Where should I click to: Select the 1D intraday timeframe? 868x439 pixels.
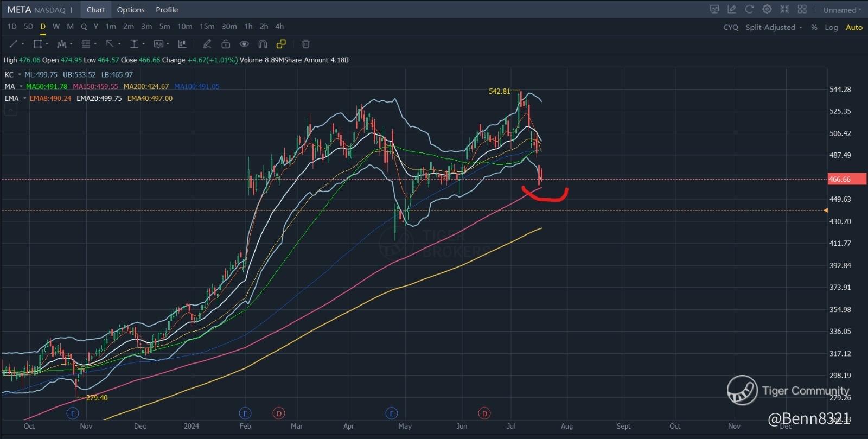click(x=12, y=27)
